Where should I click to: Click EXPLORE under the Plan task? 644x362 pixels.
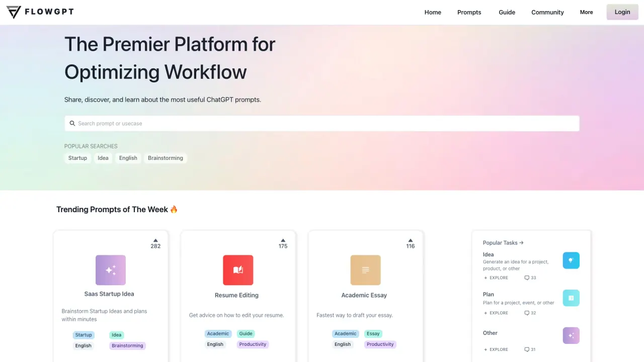pos(496,313)
